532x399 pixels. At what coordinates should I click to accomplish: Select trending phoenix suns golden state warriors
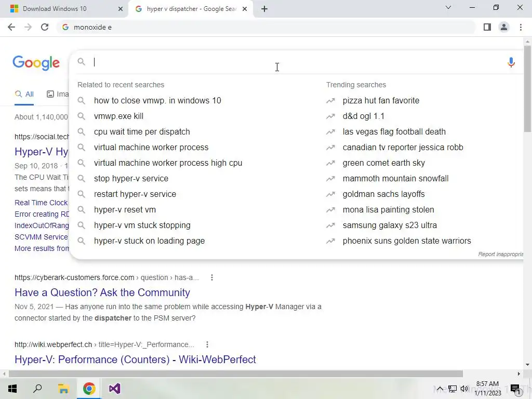406,241
